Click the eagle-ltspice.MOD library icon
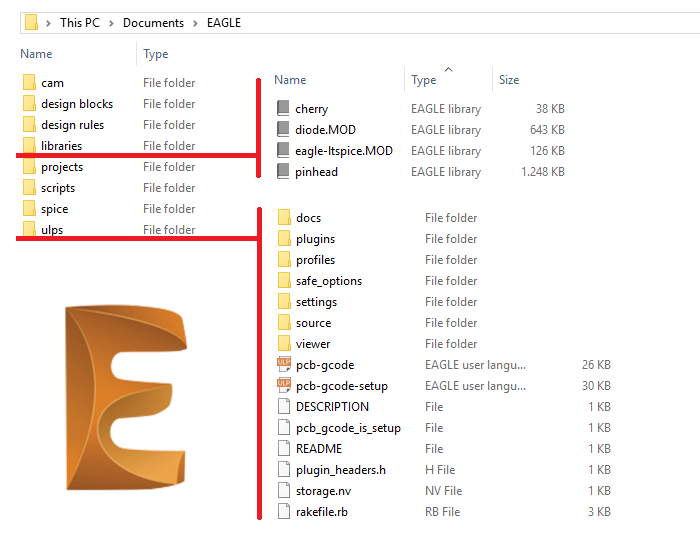This screenshot has height=550, width=700. tap(283, 150)
